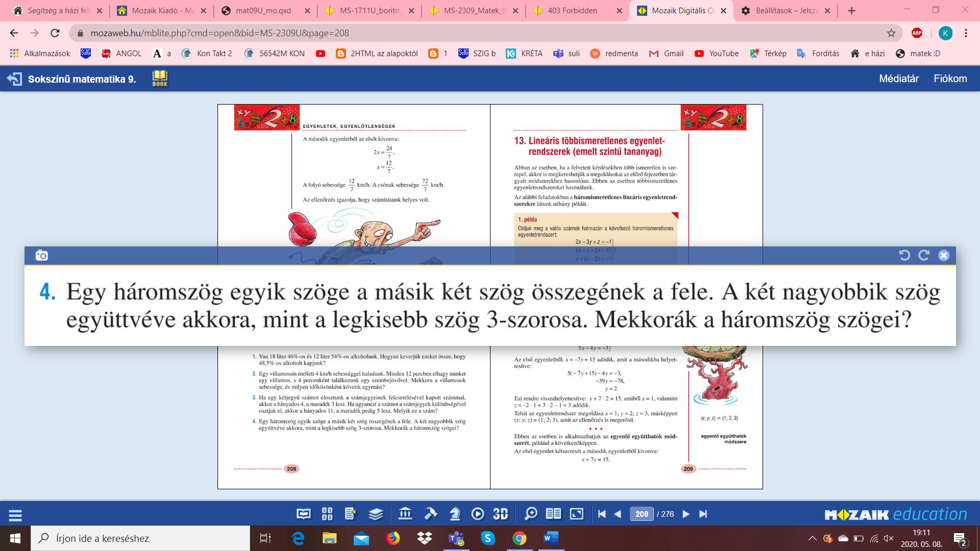Go to the next page arrow

pyautogui.click(x=686, y=514)
